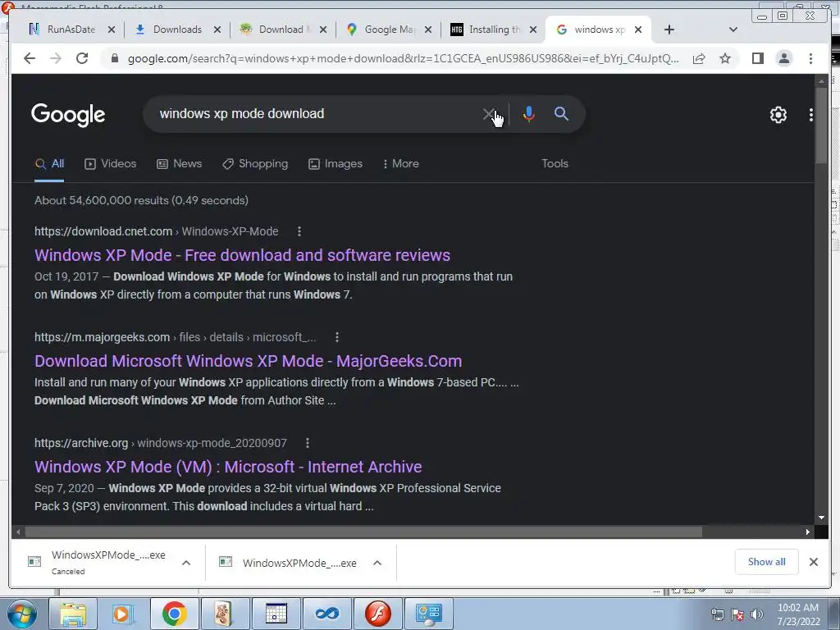
Task: Close the Downloads tab
Action: tap(217, 30)
